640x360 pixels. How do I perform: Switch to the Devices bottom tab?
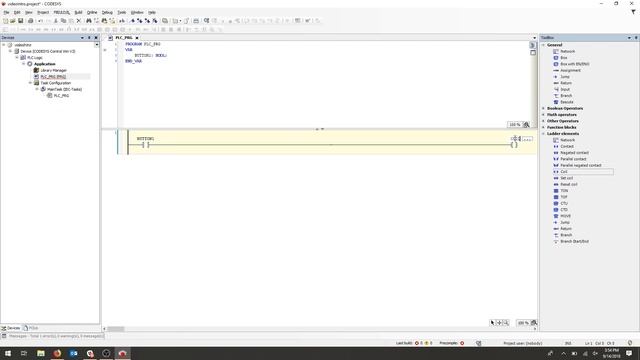click(11, 328)
